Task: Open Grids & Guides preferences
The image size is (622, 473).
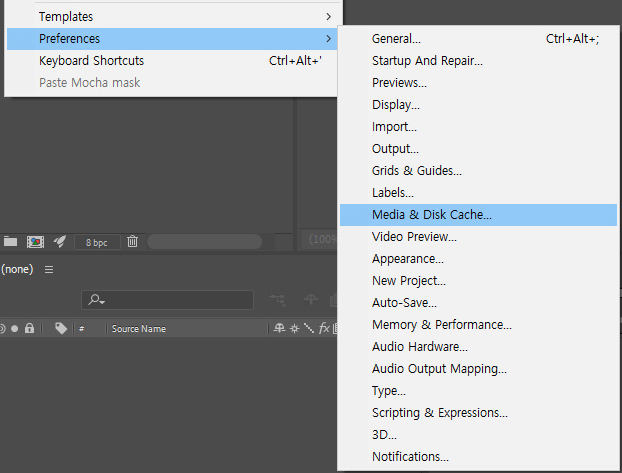Action: (x=478, y=171)
